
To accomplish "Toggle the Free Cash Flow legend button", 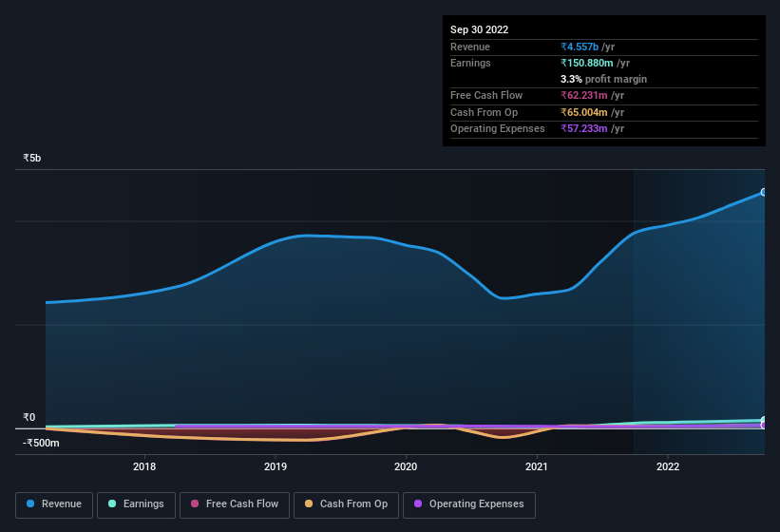I will click(x=235, y=504).
